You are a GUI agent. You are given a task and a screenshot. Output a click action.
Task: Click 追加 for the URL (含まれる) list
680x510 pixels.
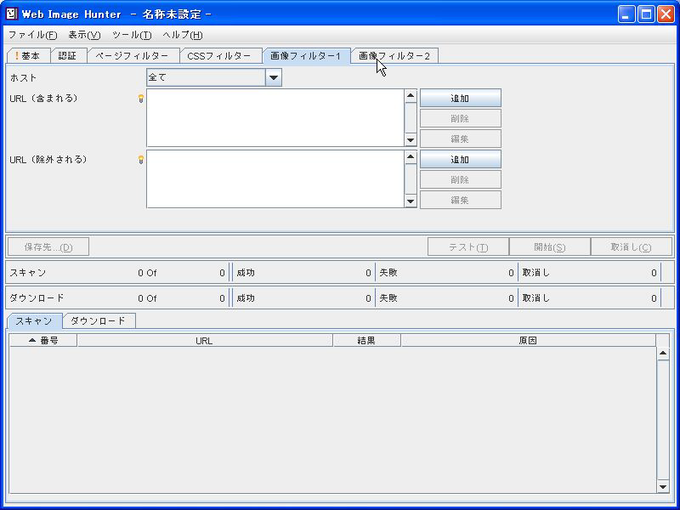coord(461,98)
